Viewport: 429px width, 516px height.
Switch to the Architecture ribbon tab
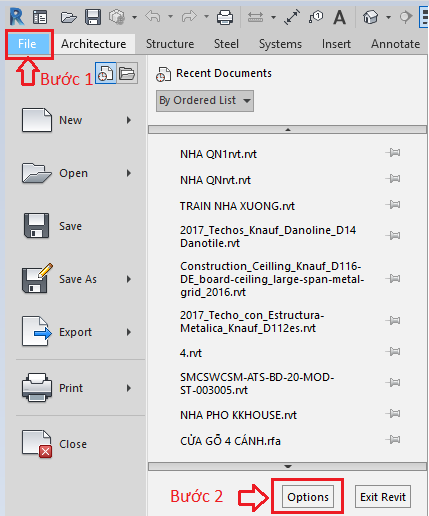(93, 44)
